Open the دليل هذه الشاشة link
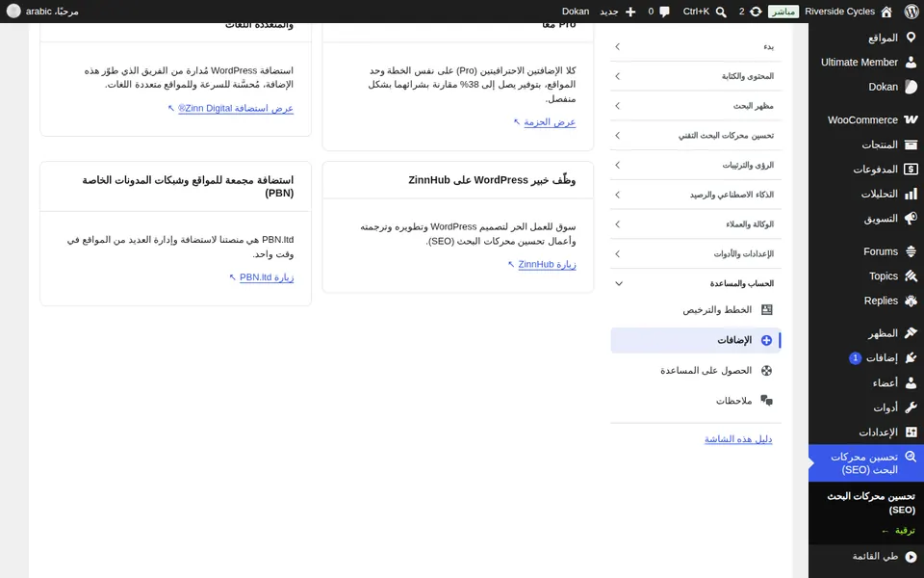924x578 pixels. tap(738, 439)
